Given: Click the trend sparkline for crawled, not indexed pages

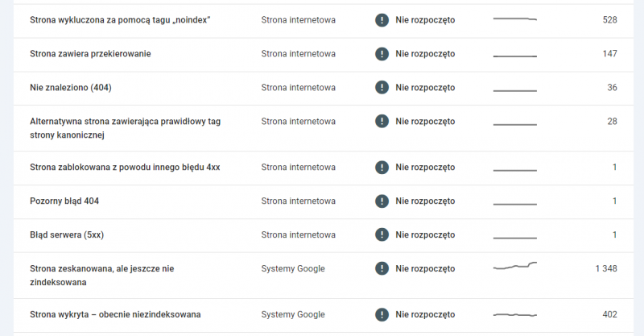Looking at the screenshot, I should click(515, 266).
